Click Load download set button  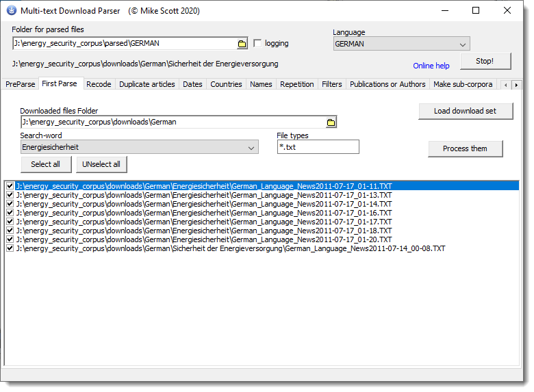point(465,111)
